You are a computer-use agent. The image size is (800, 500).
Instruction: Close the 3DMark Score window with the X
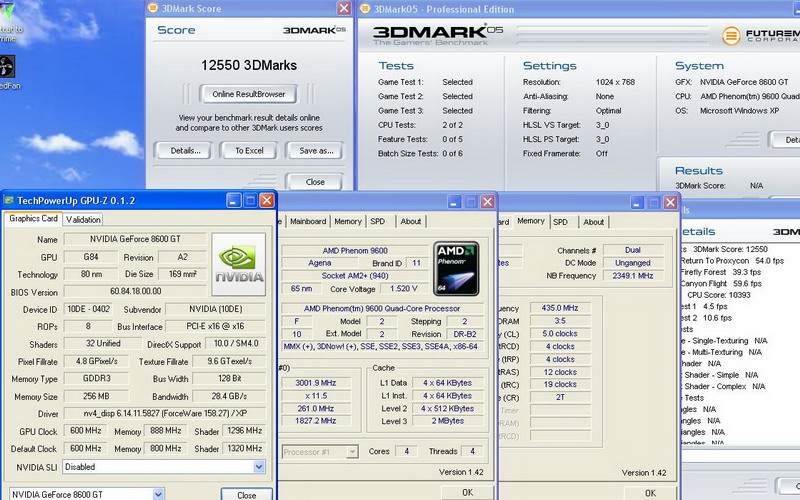coord(344,8)
